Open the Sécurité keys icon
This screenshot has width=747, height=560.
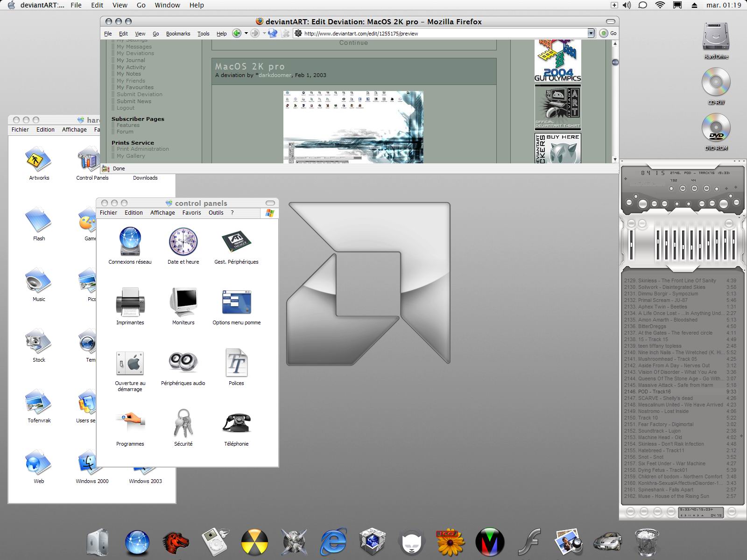(x=183, y=423)
